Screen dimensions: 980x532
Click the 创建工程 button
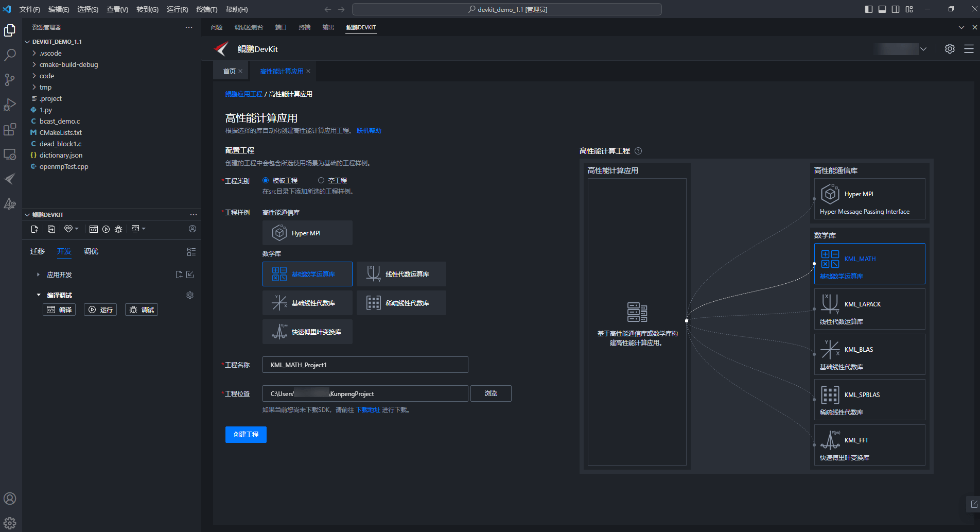pos(246,435)
